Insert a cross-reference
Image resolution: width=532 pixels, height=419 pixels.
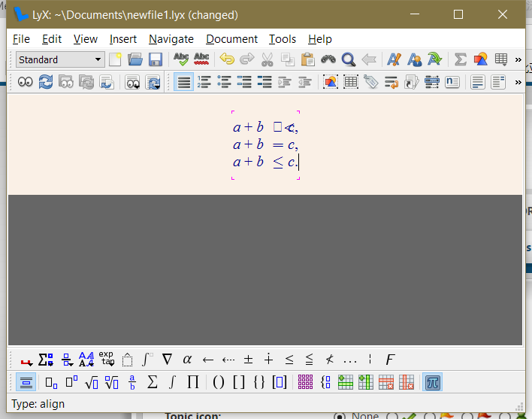click(x=391, y=82)
